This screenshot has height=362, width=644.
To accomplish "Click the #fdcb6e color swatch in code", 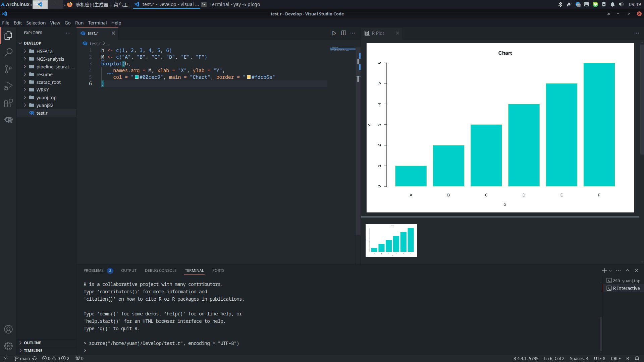I will [249, 77].
